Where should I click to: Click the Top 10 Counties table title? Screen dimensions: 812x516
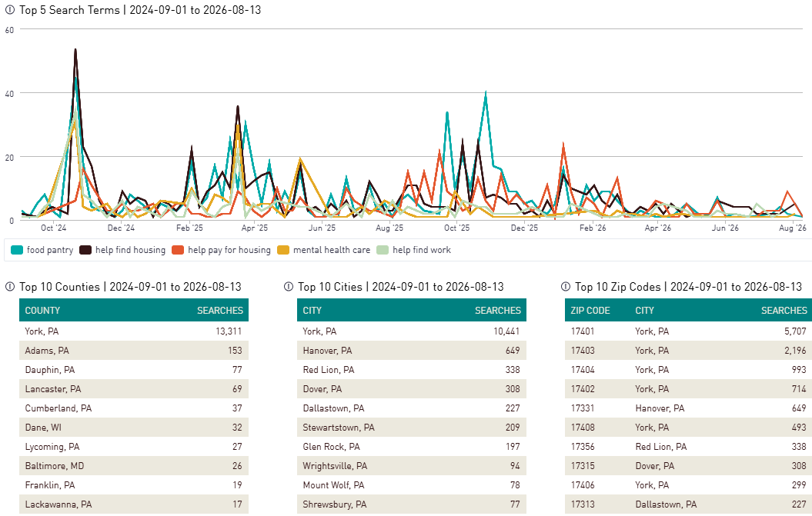click(x=130, y=287)
